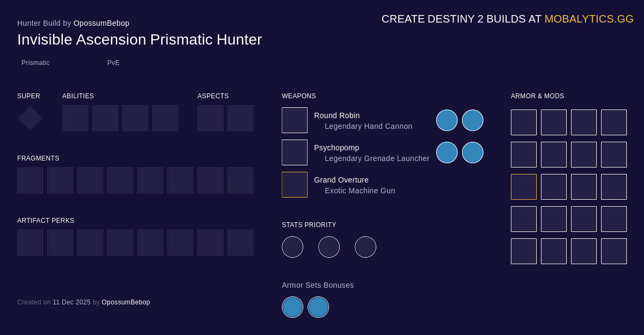Select the Psychopomp grenade launcher icon
Image resolution: width=644 pixels, height=335 pixels.
pyautogui.click(x=295, y=152)
